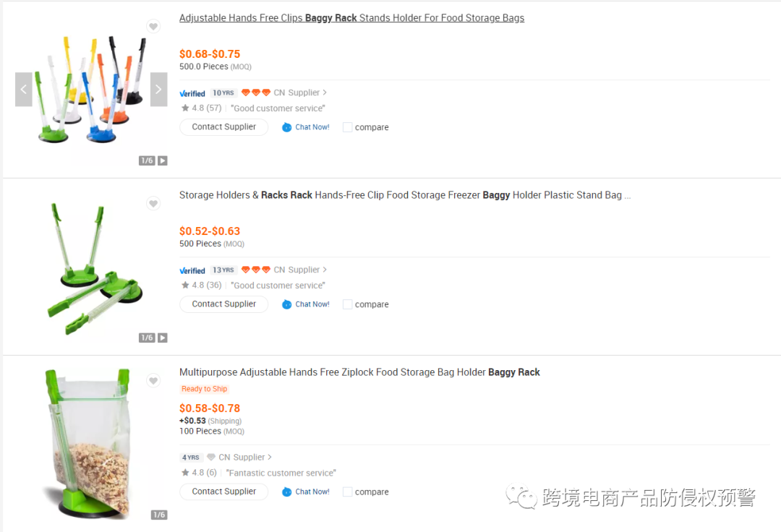Screen dimensions: 781x532
Task: Play video for the first product listing
Action: 163,160
